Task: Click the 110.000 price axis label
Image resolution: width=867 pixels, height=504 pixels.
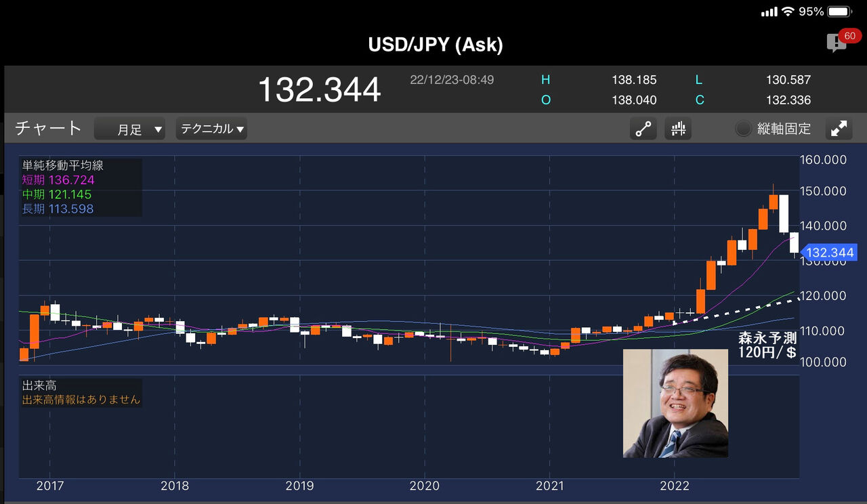Action: point(824,331)
